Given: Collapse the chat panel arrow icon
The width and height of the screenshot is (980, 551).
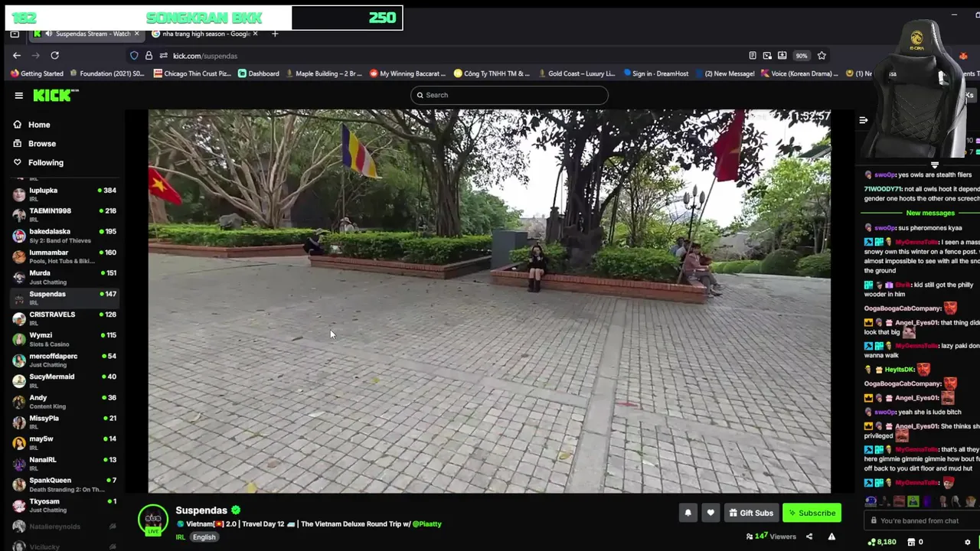Looking at the screenshot, I should click(x=863, y=120).
